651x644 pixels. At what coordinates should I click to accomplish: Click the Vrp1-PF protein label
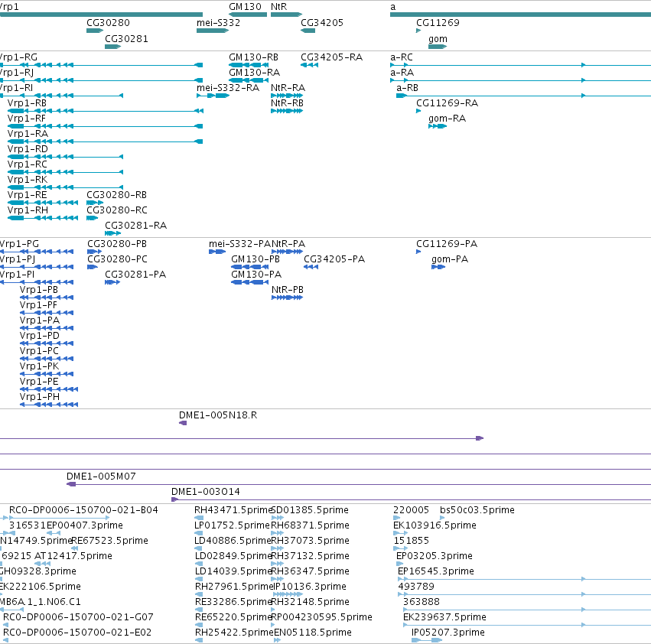[38, 306]
